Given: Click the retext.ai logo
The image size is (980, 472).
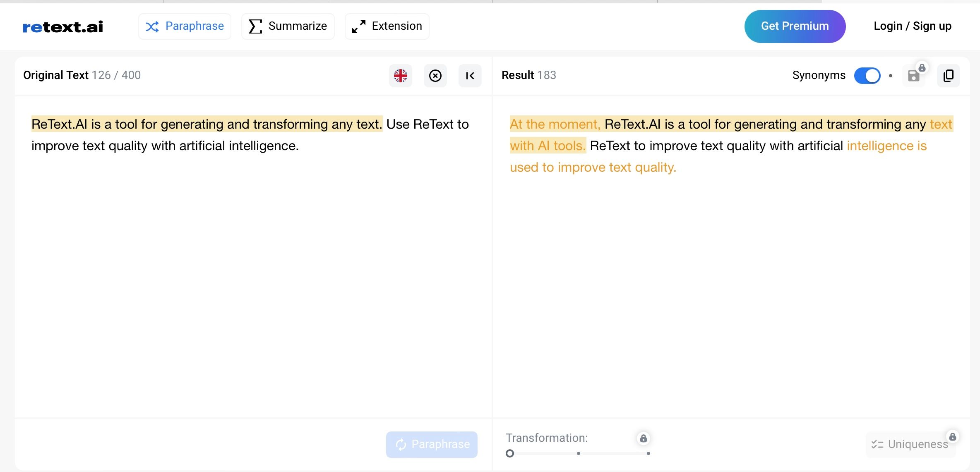Looking at the screenshot, I should (62, 26).
